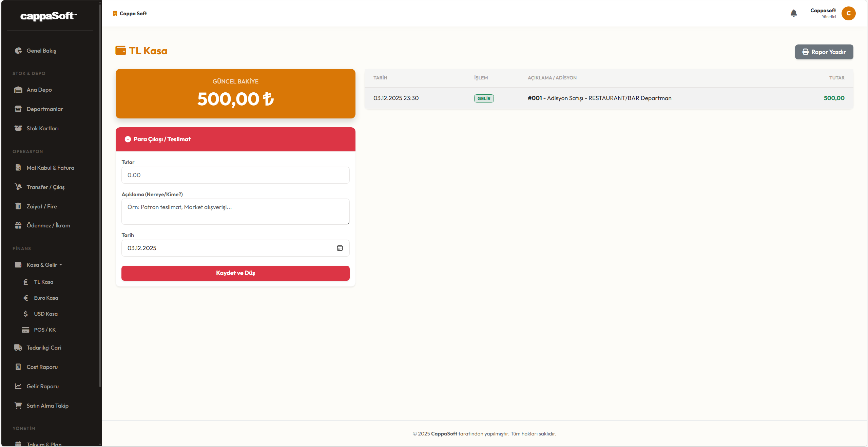Image resolution: width=868 pixels, height=447 pixels.
Task: Click the Zaiyat / Fire trash icon
Action: [x=18, y=206]
